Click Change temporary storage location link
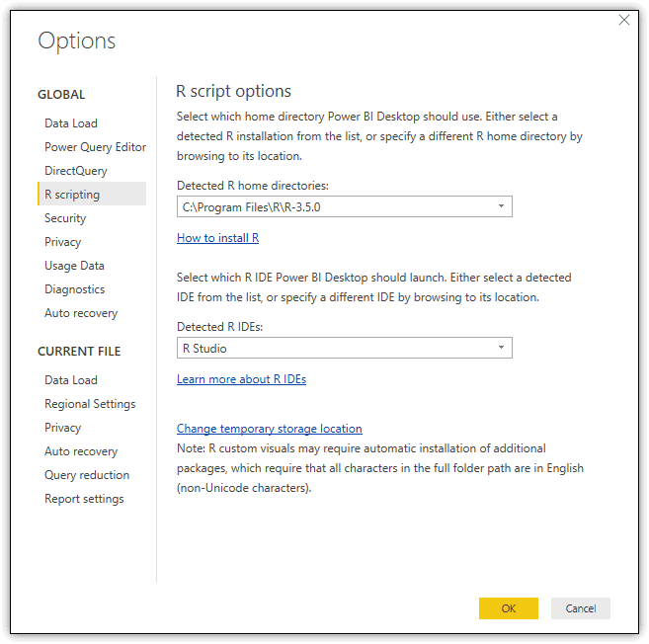Viewport: 649px width, 644px height. [x=270, y=429]
